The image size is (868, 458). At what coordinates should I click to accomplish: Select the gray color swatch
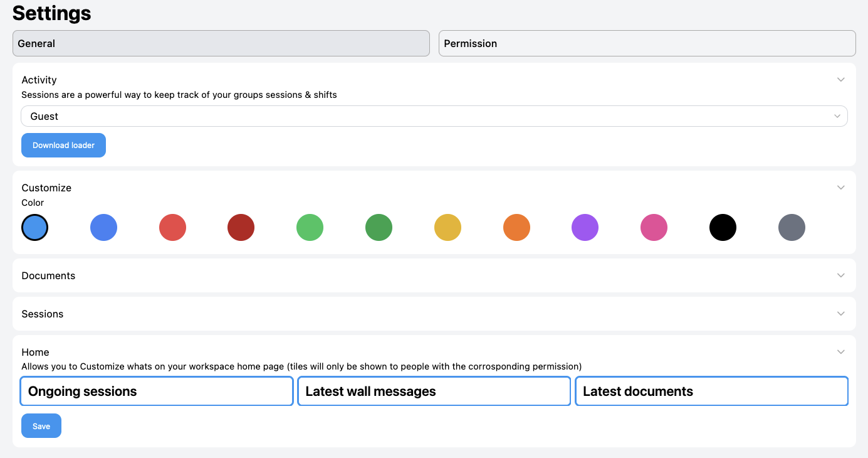click(792, 227)
